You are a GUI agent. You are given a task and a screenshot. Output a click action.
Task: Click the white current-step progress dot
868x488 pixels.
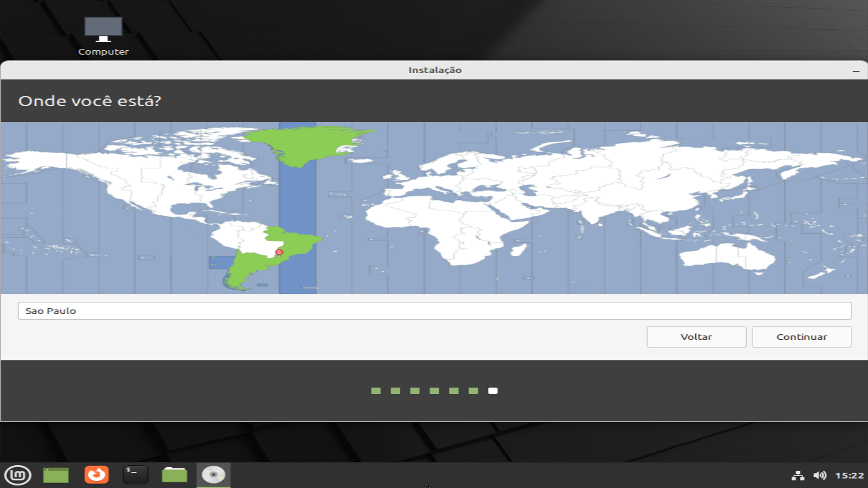point(493,391)
